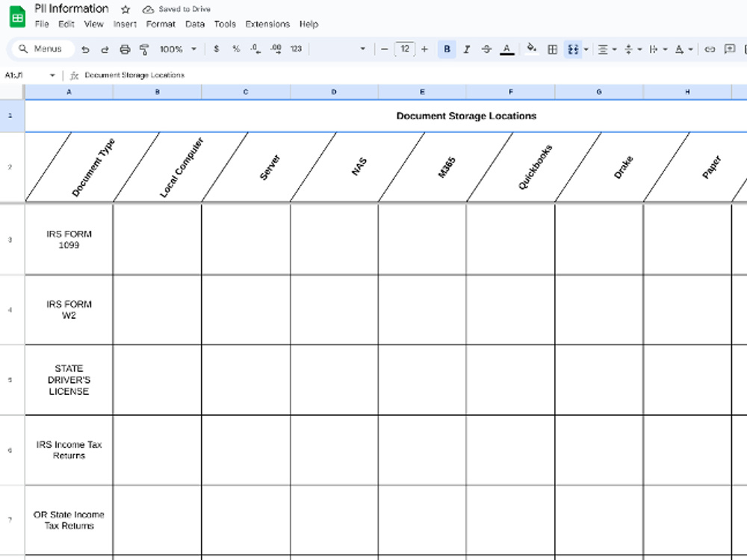
Task: Click the formula bar text Document Storage Locations
Action: pos(134,75)
